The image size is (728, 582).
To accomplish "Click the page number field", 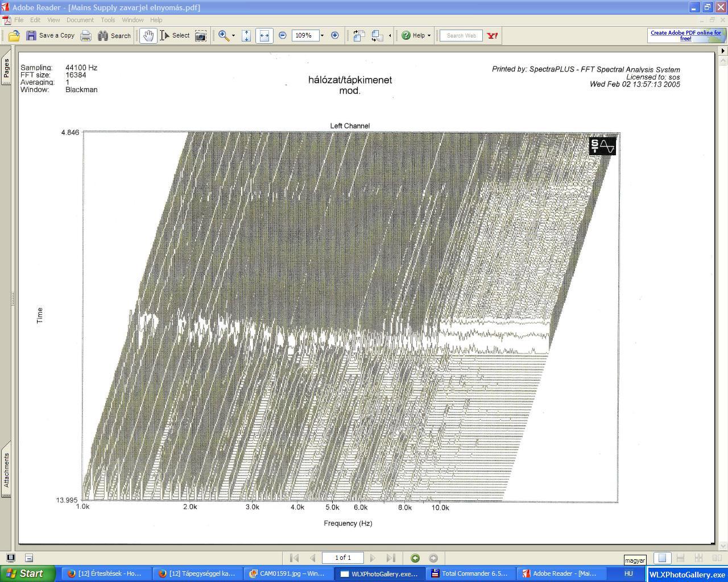I will pyautogui.click(x=342, y=558).
